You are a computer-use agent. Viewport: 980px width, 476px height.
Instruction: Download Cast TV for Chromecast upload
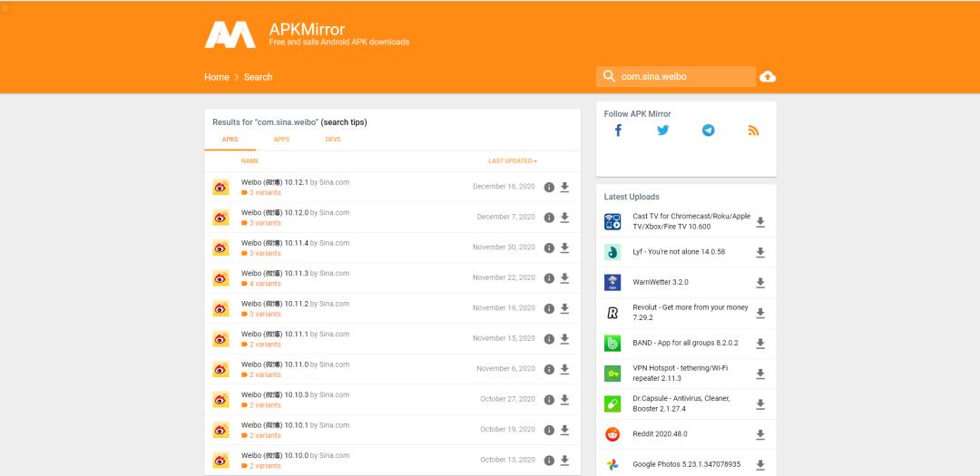tap(760, 222)
